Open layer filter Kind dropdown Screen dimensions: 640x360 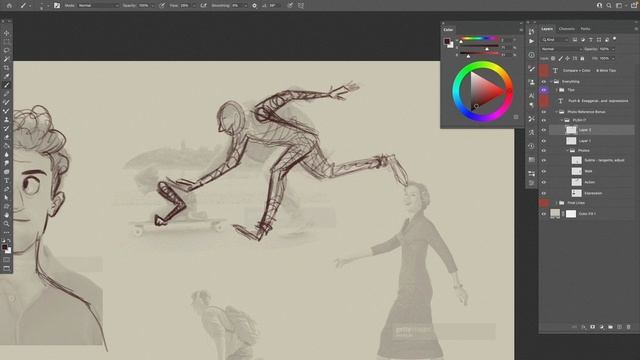tap(555, 40)
